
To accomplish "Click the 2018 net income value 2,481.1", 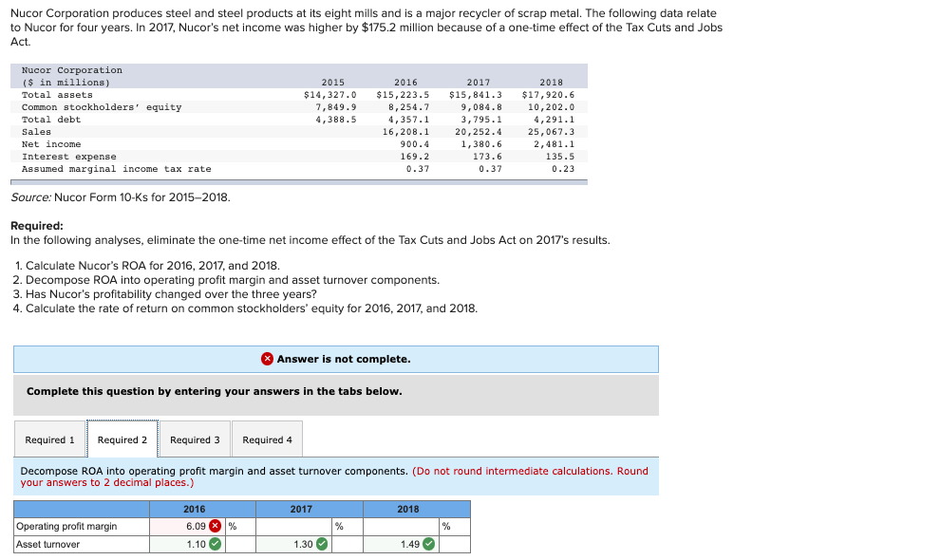I will pyautogui.click(x=555, y=144).
